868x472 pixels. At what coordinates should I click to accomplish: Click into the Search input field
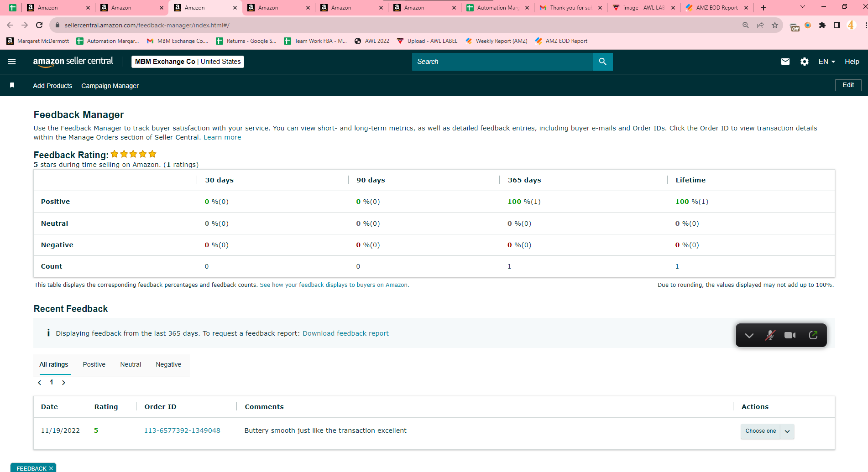(x=502, y=62)
